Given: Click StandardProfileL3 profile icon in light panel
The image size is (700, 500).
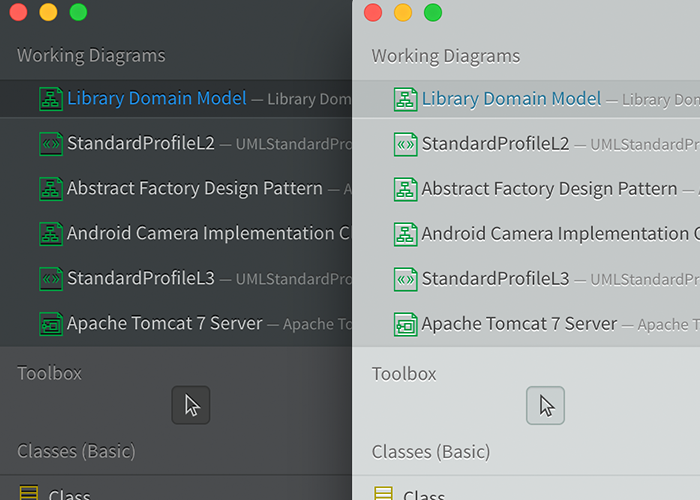Looking at the screenshot, I should tap(405, 279).
